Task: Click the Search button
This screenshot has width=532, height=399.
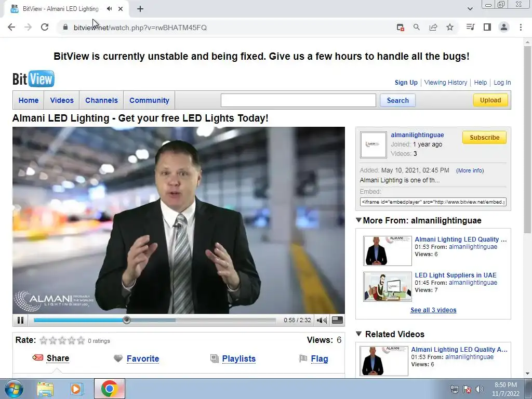Action: tap(397, 100)
